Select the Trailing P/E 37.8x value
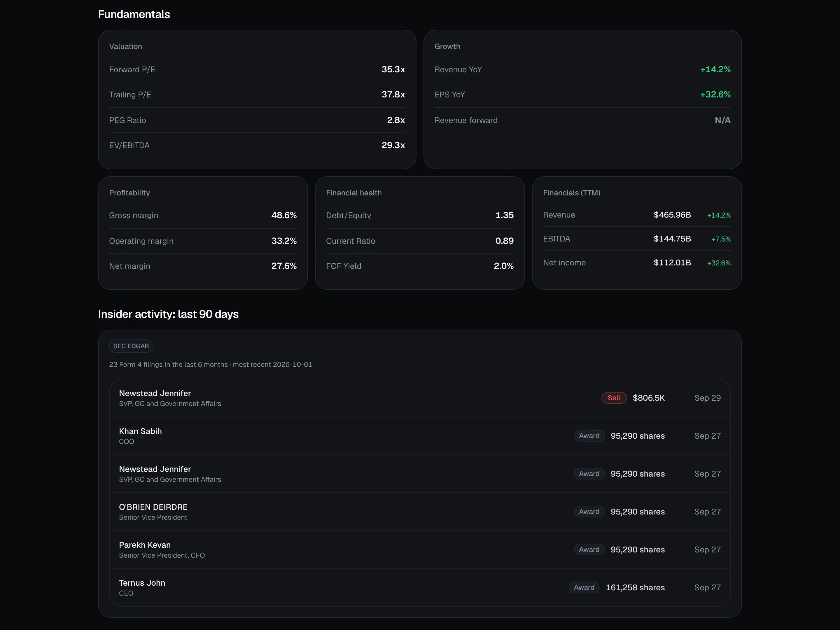 (x=393, y=94)
